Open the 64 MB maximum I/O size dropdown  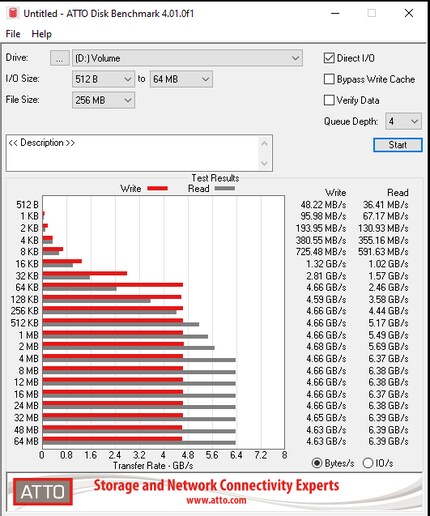[x=181, y=79]
